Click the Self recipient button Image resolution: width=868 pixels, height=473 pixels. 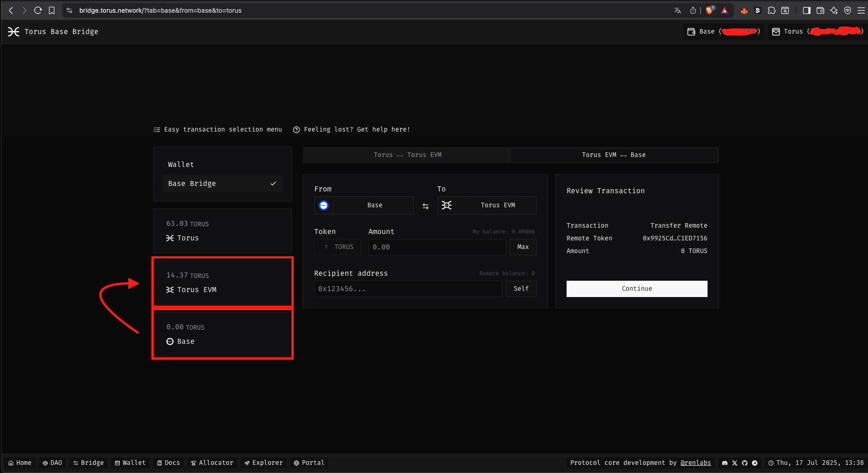521,289
